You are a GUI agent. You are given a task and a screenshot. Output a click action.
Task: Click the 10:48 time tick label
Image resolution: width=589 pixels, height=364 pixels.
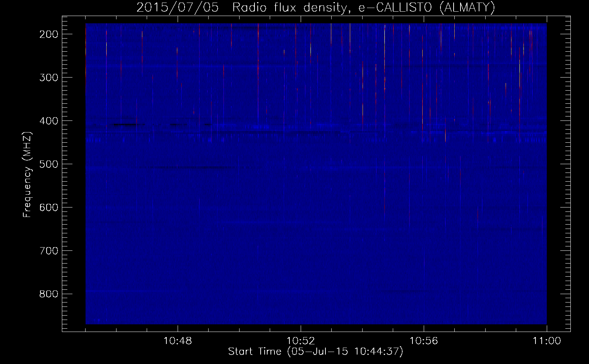[x=178, y=341]
